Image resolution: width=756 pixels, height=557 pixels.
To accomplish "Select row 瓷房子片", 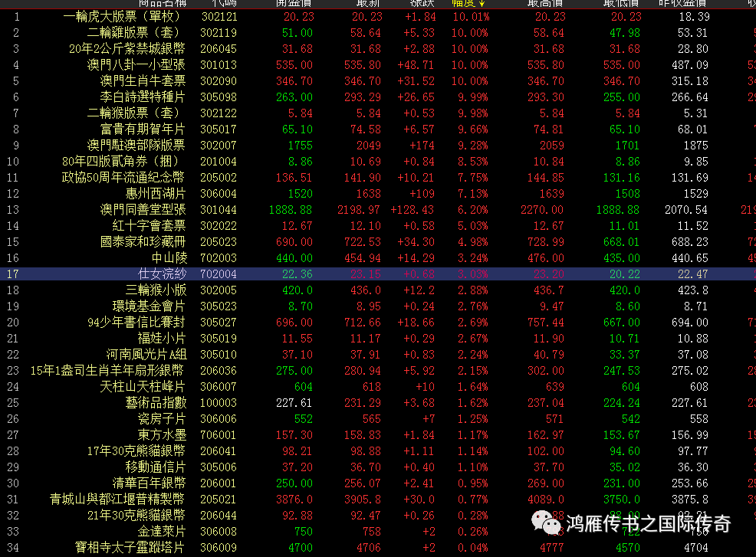I will (x=378, y=419).
